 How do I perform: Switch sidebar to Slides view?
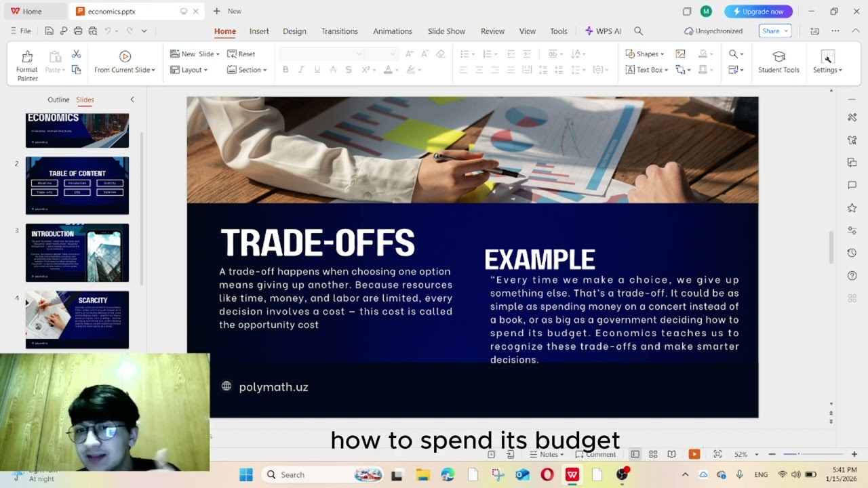(x=85, y=100)
